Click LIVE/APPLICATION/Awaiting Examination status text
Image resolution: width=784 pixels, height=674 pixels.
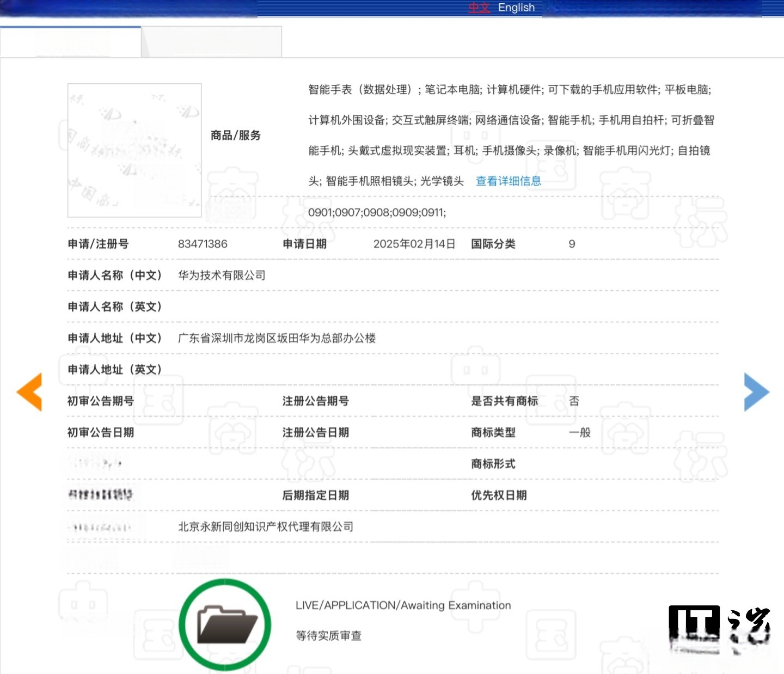[x=403, y=605]
